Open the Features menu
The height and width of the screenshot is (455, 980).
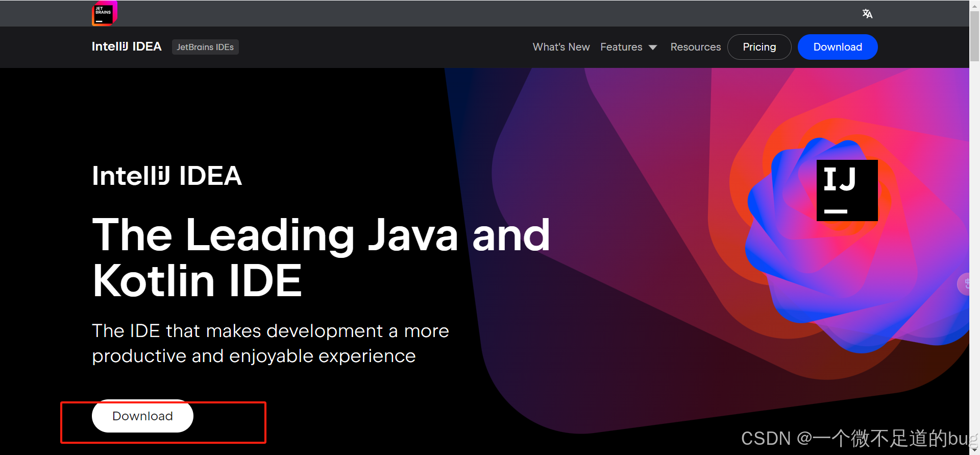coord(621,47)
